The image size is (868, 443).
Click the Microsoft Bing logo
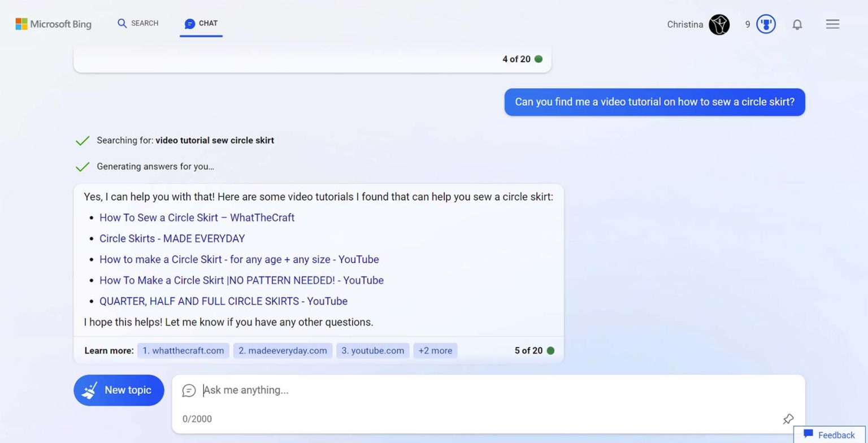[x=54, y=24]
